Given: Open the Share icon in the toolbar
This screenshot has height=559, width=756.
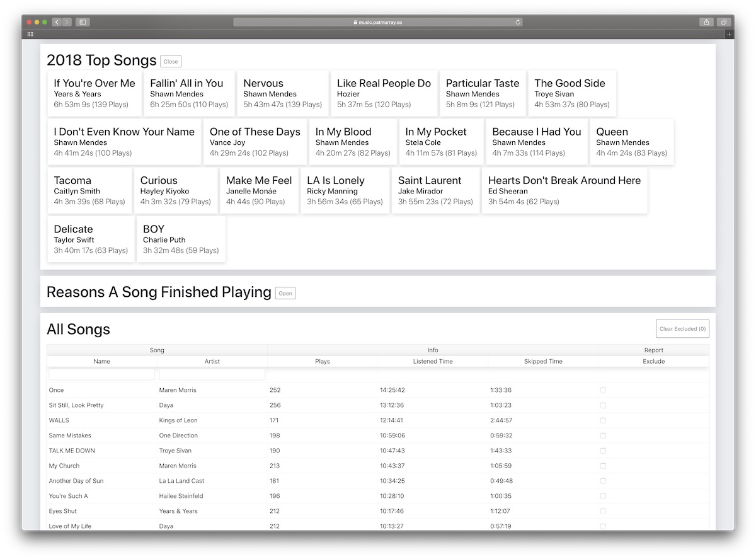Looking at the screenshot, I should (706, 22).
